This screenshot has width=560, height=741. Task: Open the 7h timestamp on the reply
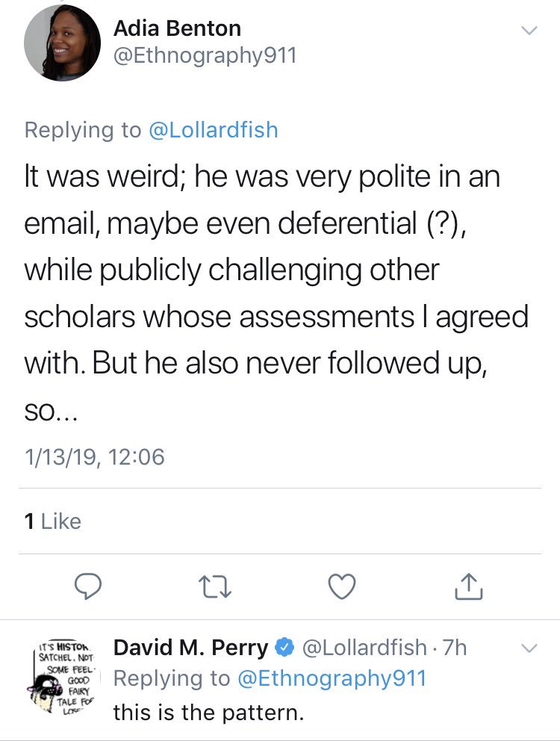pos(455,648)
